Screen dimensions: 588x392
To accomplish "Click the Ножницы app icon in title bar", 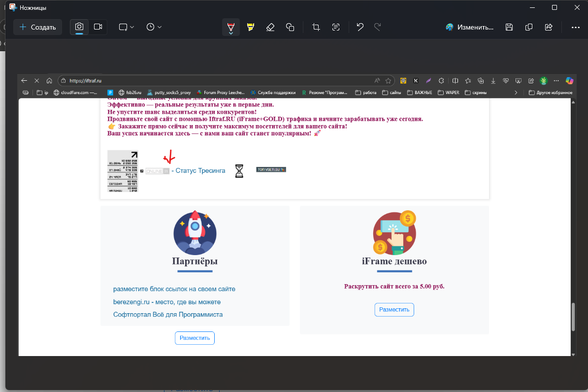I will (x=13, y=7).
